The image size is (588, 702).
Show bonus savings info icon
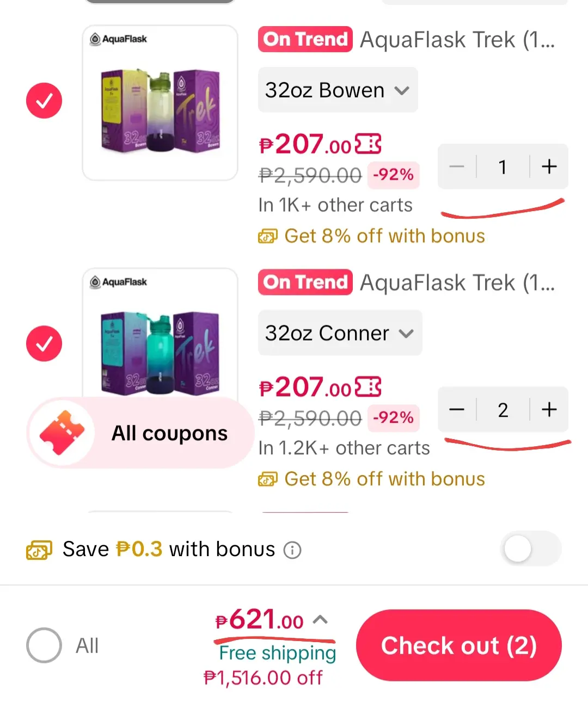(292, 550)
